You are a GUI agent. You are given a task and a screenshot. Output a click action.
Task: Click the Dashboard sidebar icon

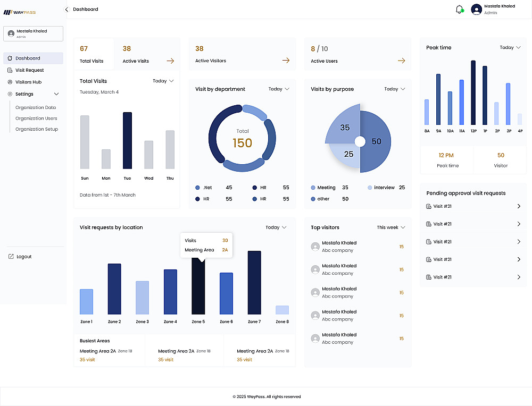coord(10,58)
